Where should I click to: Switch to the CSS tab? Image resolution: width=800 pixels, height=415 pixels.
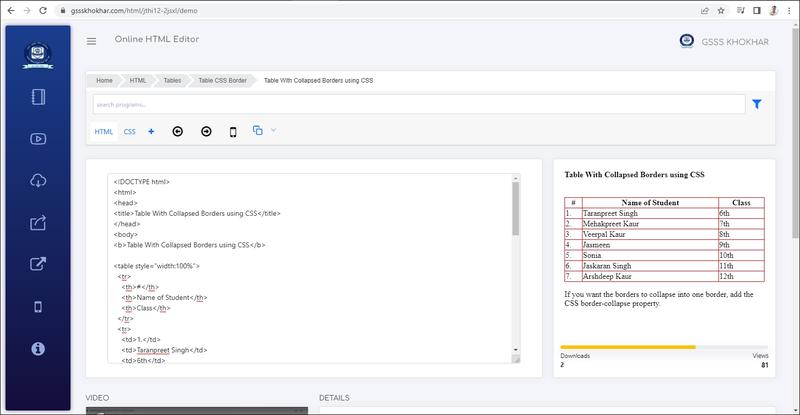[x=130, y=131]
